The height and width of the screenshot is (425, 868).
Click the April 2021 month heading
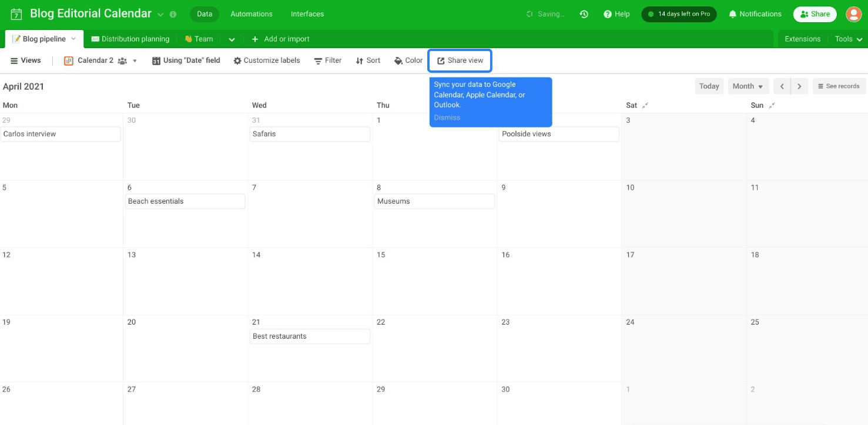pyautogui.click(x=24, y=86)
